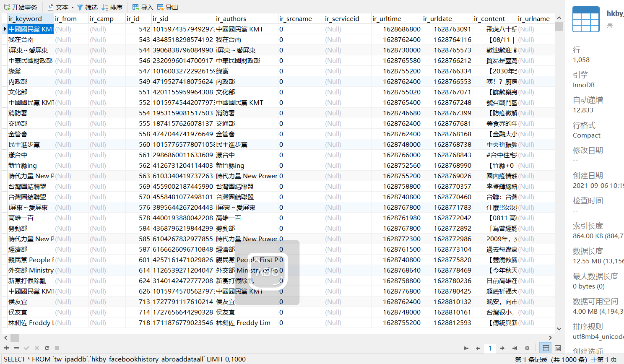This screenshot has width=624, height=364.
Task: Click ir_authors cell 勞動部
Action: tap(246, 228)
